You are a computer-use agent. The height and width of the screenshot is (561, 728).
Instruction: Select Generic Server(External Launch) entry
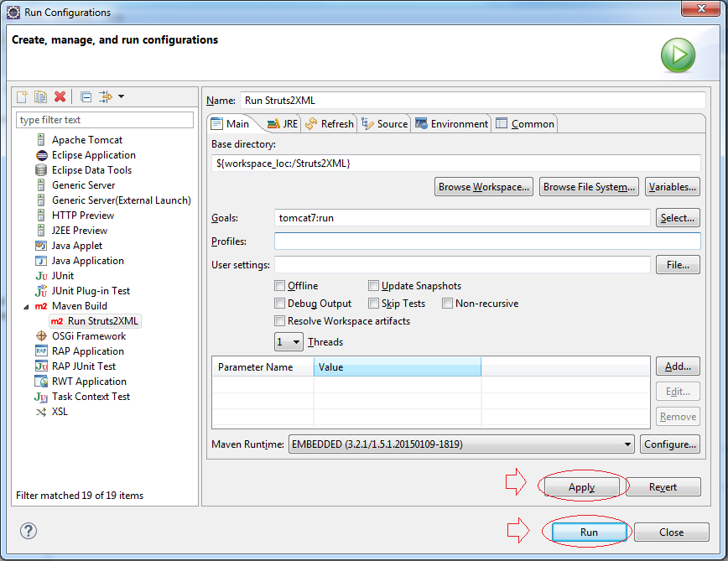click(x=121, y=200)
